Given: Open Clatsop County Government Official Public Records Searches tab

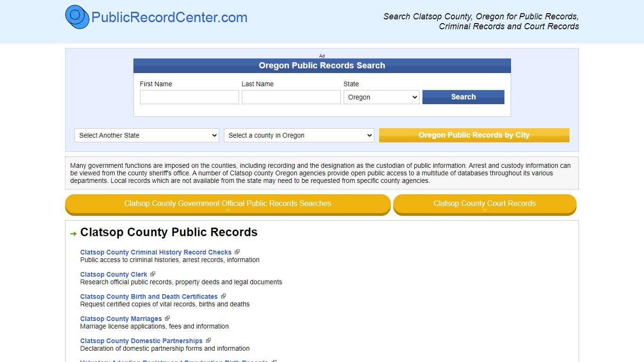Looking at the screenshot, I should coord(228,204).
